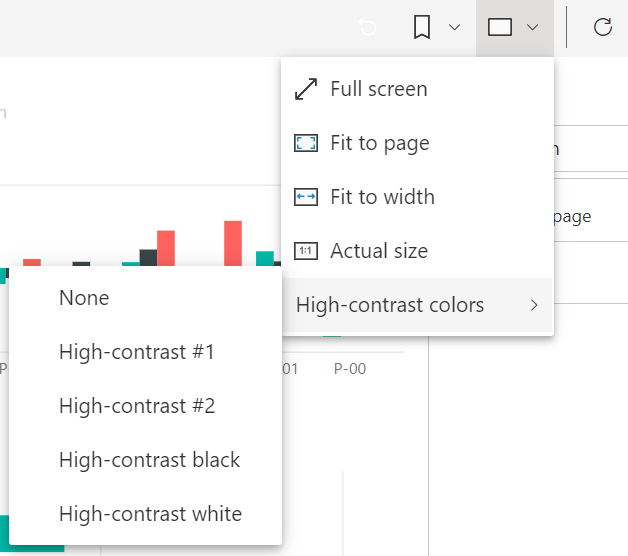Choose Full screen from the View menu
The width and height of the screenshot is (628, 556).
tap(418, 89)
